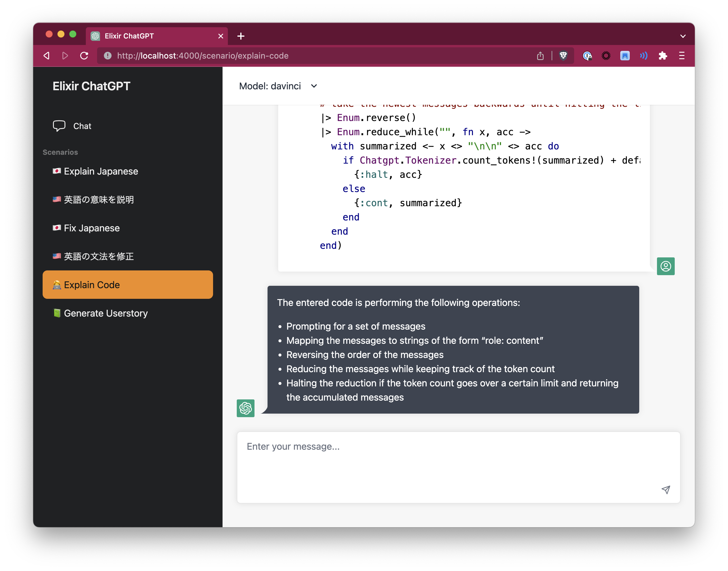The width and height of the screenshot is (728, 571).
Task: Open the browser hamburger menu
Action: click(x=682, y=56)
